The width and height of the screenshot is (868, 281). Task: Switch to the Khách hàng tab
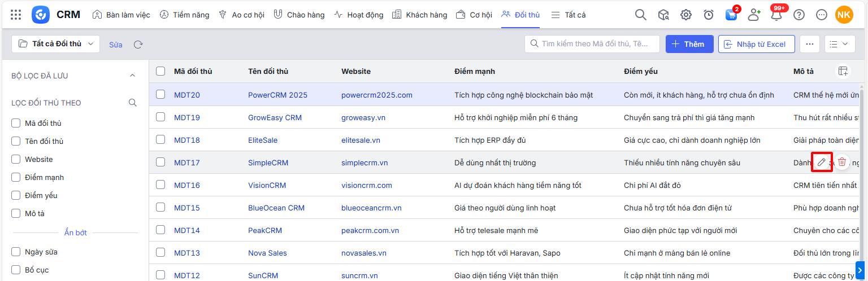419,15
